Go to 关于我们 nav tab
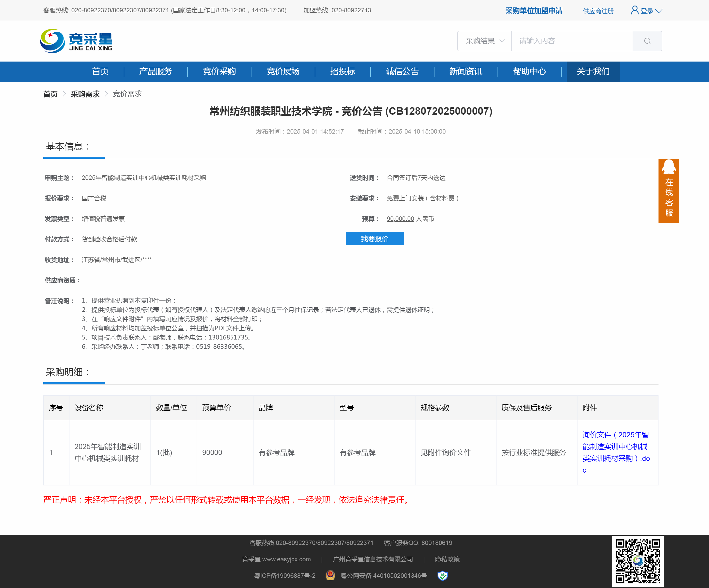The image size is (709, 588). 593,71
